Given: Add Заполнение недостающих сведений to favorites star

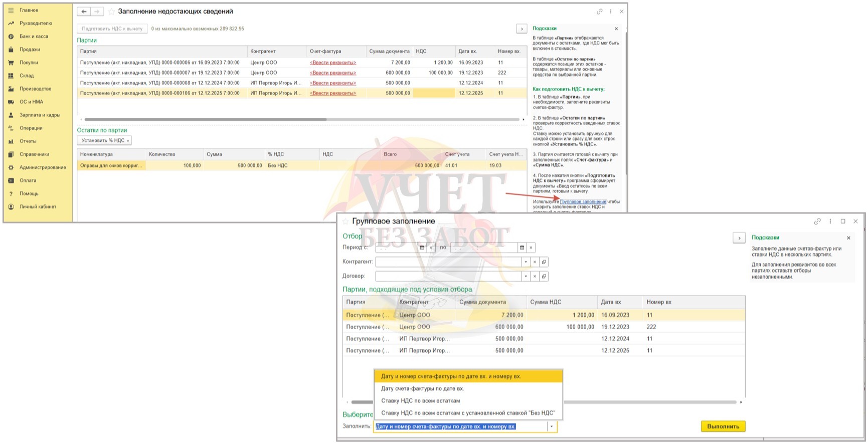Looking at the screenshot, I should click(x=112, y=12).
